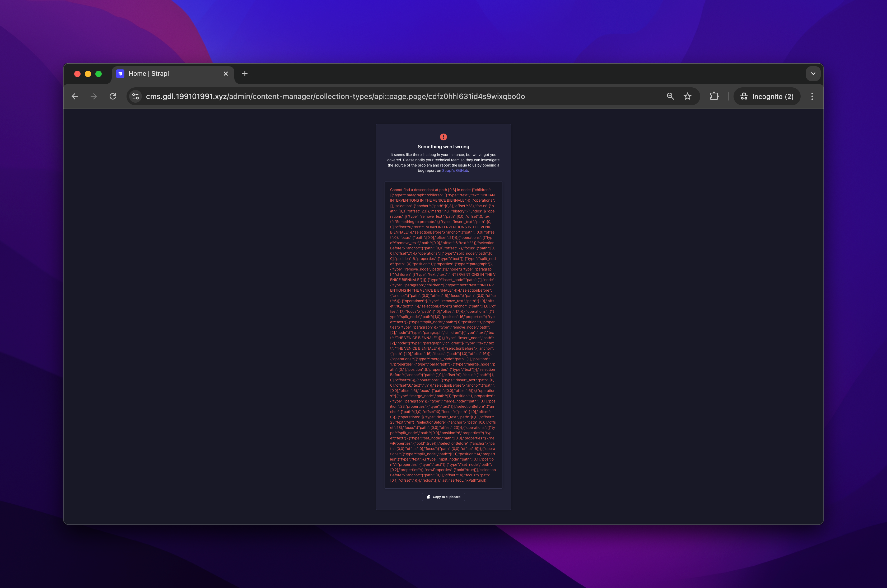Click the magnifier zoom icon near the address bar
887x588 pixels.
pyautogui.click(x=670, y=96)
